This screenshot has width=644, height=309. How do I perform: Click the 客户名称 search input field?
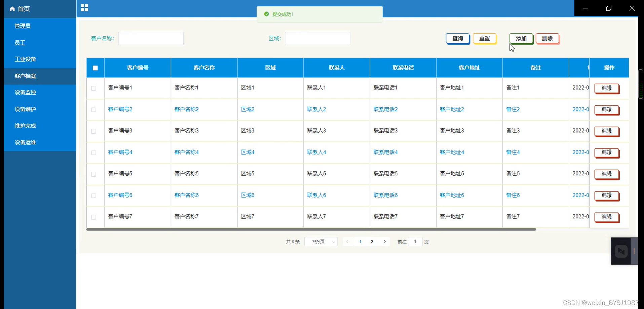click(x=150, y=38)
